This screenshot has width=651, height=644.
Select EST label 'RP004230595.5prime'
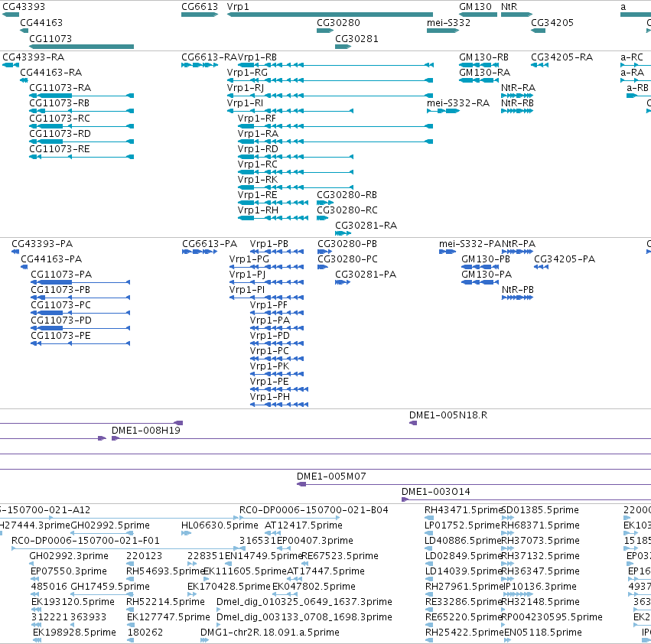click(x=552, y=617)
